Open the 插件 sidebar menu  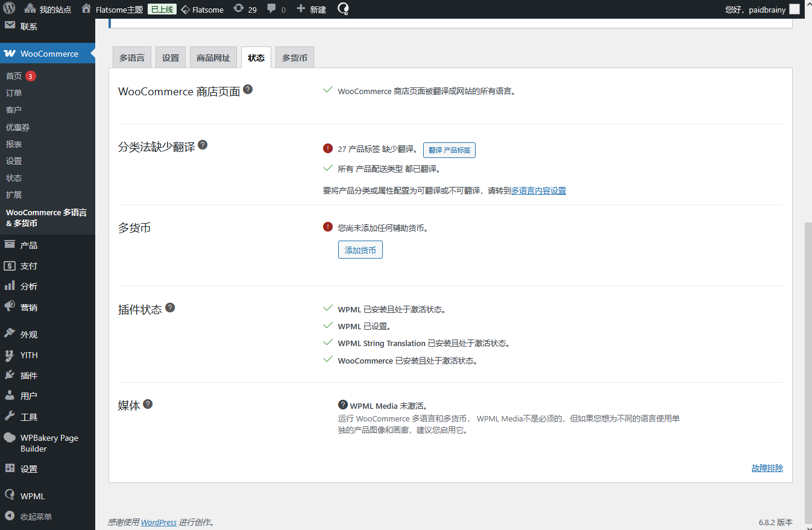(48, 376)
